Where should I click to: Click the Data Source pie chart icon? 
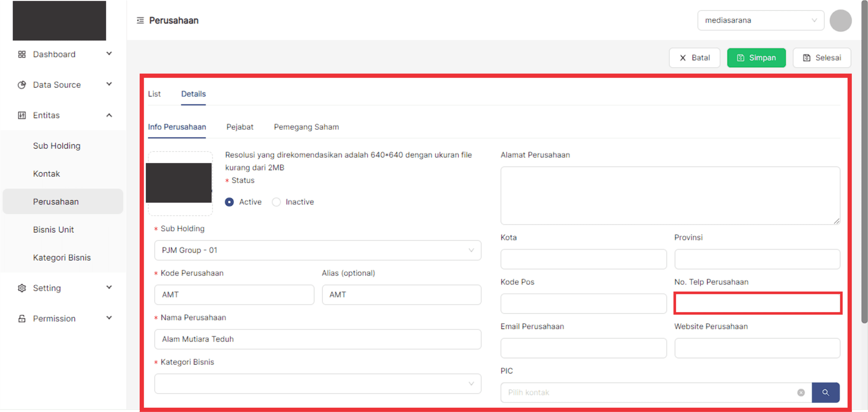tap(22, 85)
